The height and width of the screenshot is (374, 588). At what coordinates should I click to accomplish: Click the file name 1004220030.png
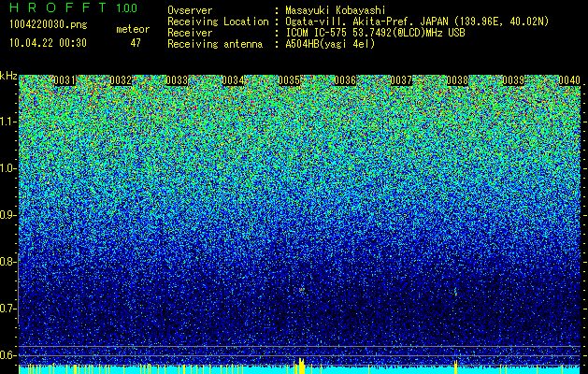[x=49, y=25]
